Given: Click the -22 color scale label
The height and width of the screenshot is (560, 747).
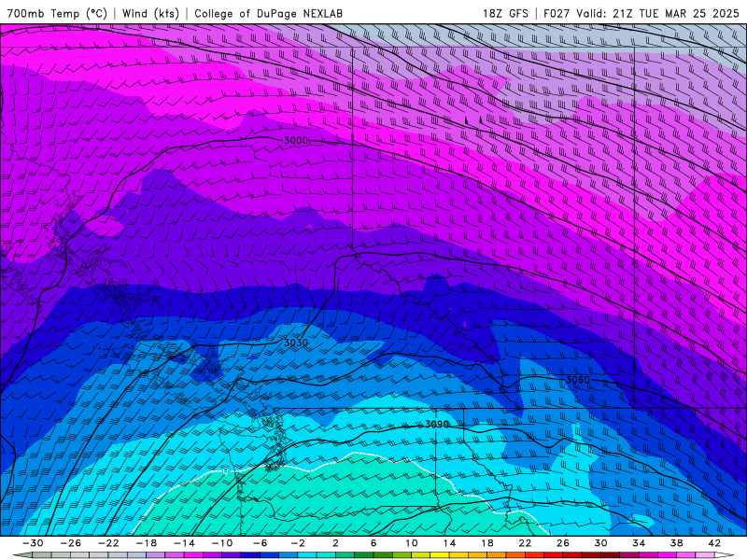Looking at the screenshot, I should click(108, 543).
